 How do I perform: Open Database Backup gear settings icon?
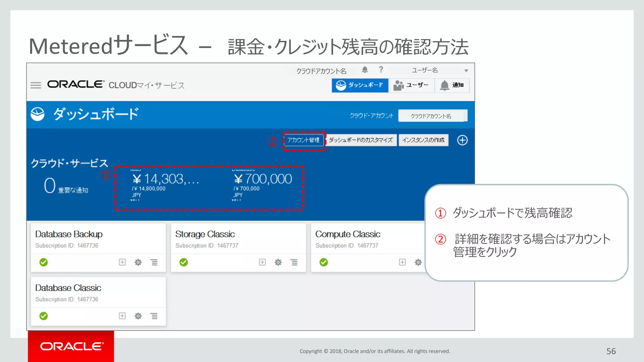click(138, 262)
